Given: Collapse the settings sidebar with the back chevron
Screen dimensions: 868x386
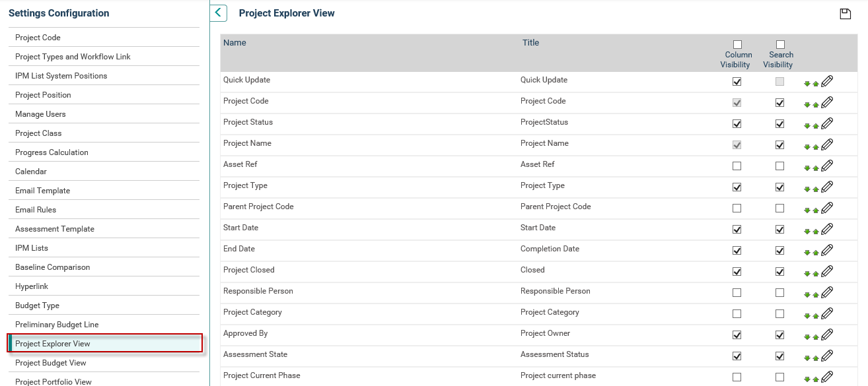Looking at the screenshot, I should tap(219, 13).
